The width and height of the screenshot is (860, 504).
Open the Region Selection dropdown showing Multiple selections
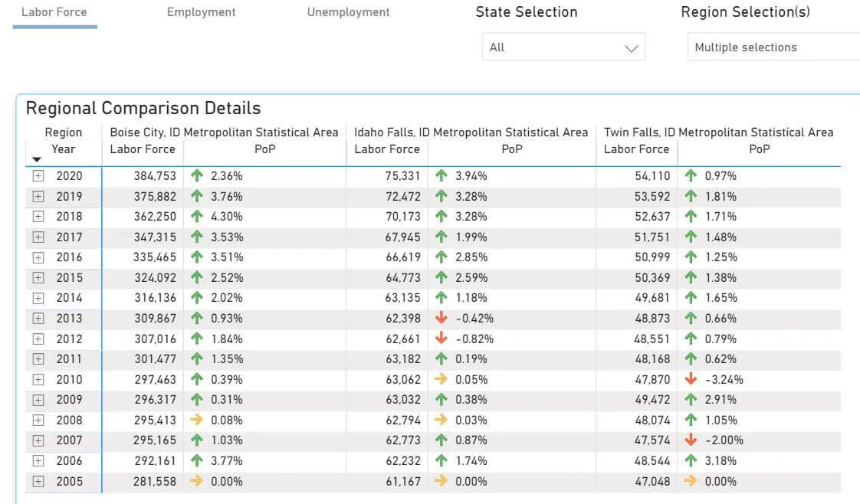773,47
